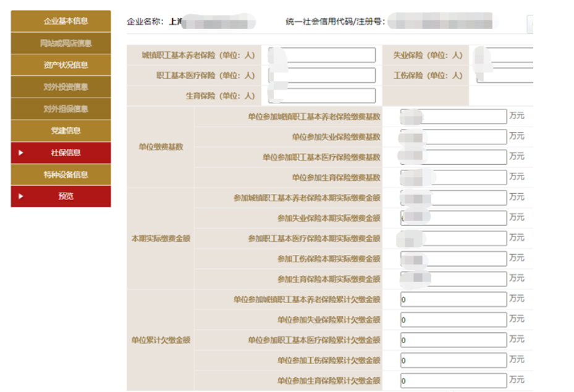The image size is (574, 392).
Task: Open 对外担保信息 sidebar entry
Action: [x=61, y=109]
